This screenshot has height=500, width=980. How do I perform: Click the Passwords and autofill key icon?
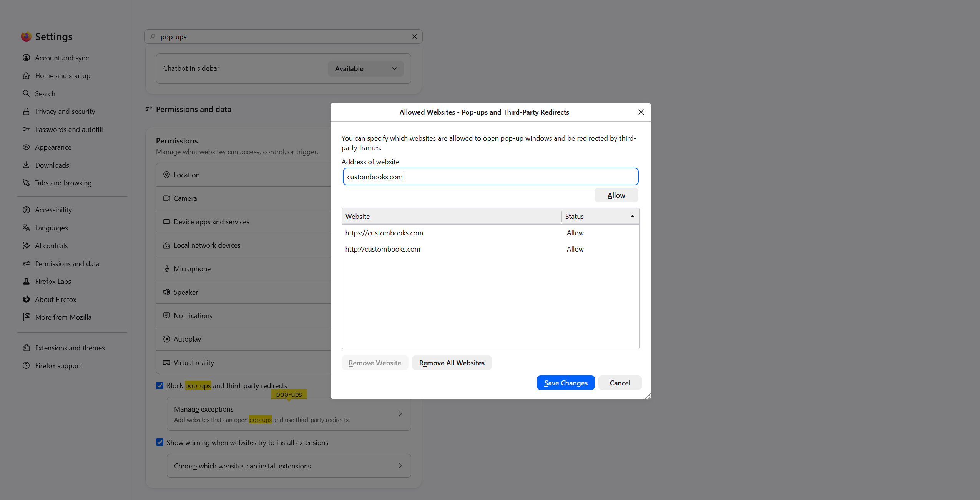coord(26,129)
